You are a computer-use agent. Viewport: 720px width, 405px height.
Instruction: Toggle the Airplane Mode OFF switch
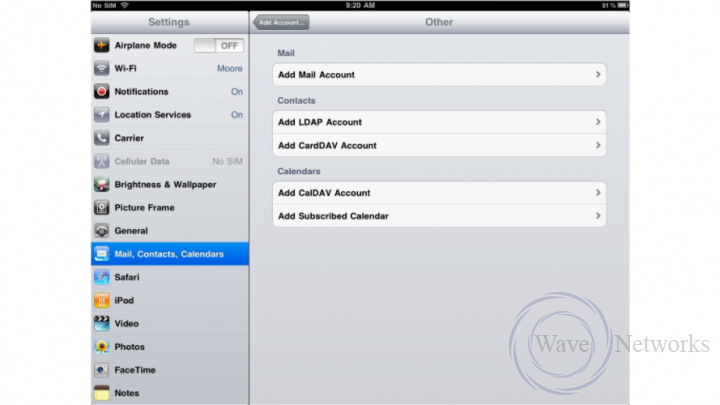219,45
